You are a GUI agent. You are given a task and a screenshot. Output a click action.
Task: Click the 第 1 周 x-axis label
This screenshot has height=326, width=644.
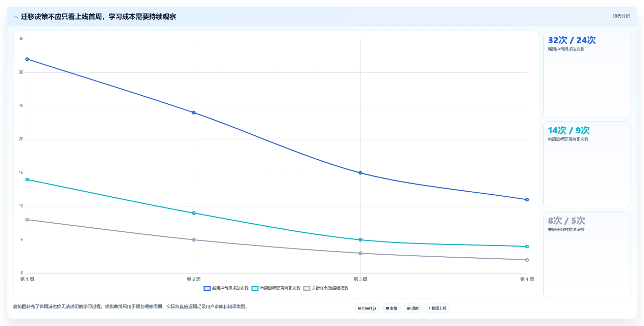(27, 279)
